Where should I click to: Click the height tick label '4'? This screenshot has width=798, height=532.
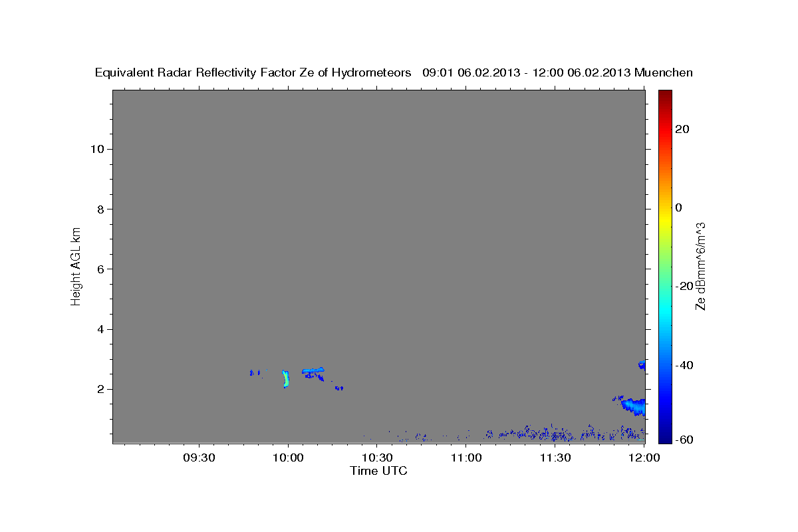tap(100, 329)
